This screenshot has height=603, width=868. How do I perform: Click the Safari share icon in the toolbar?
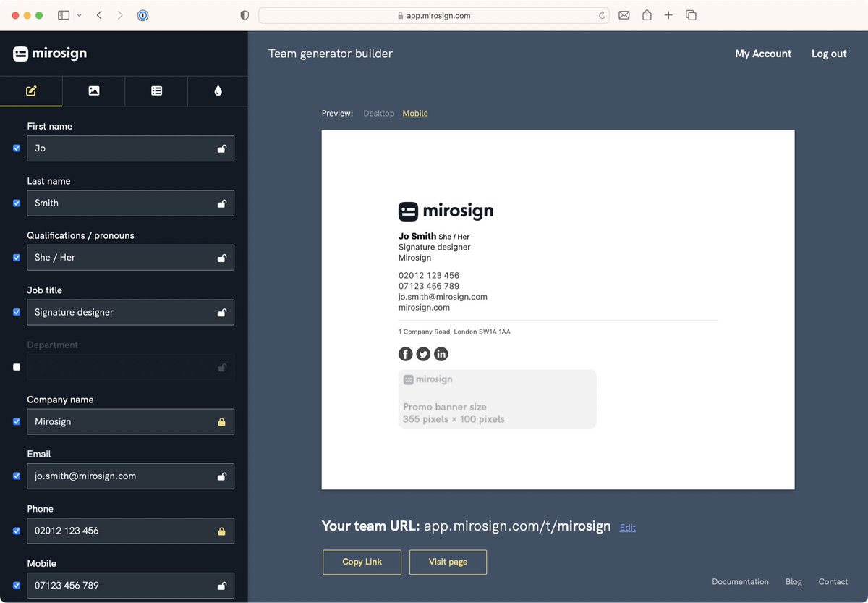pyautogui.click(x=646, y=14)
